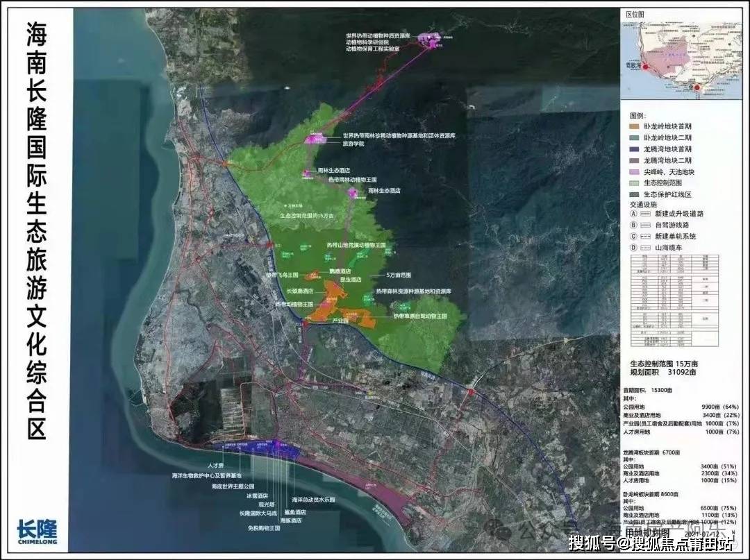The width and height of the screenshot is (750, 560).
Task: Click the 产业园 map label
Action: pyautogui.click(x=340, y=321)
